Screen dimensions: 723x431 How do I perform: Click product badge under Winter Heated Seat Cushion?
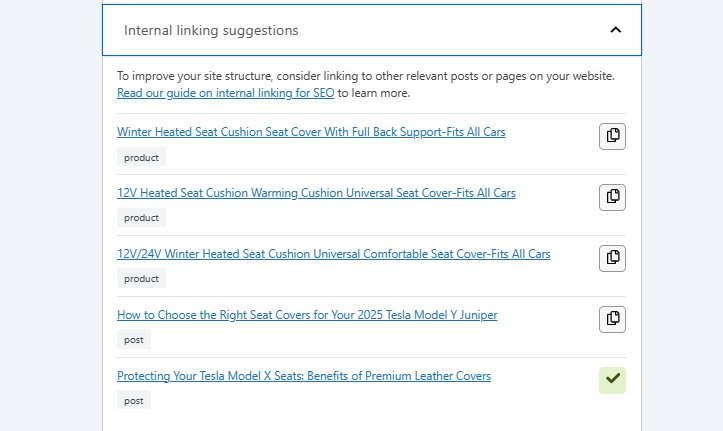(141, 157)
